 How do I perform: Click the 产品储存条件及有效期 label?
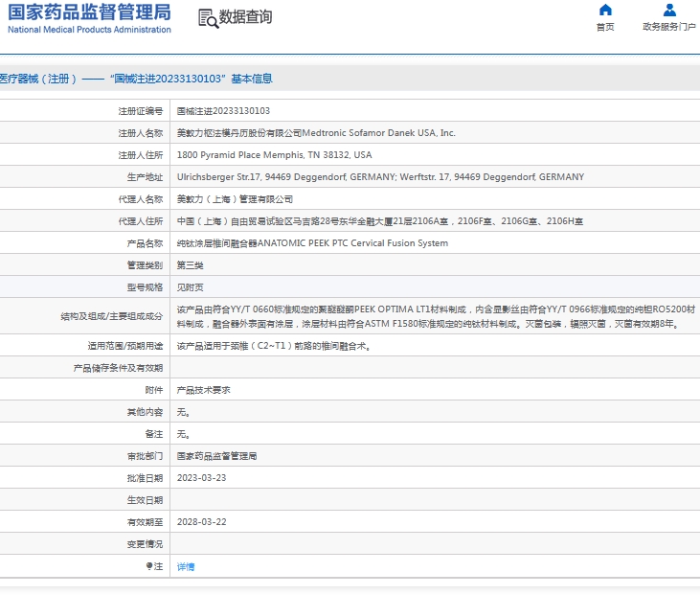coord(118,368)
